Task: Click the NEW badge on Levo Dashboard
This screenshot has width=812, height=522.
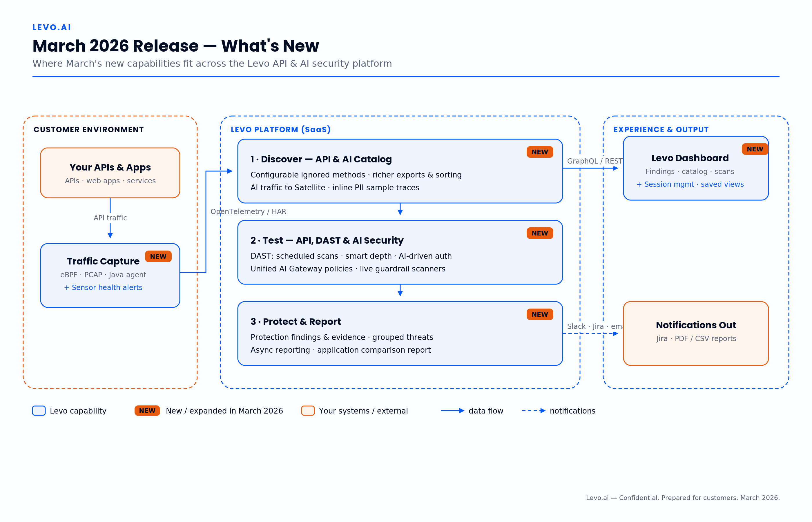Action: pyautogui.click(x=755, y=149)
